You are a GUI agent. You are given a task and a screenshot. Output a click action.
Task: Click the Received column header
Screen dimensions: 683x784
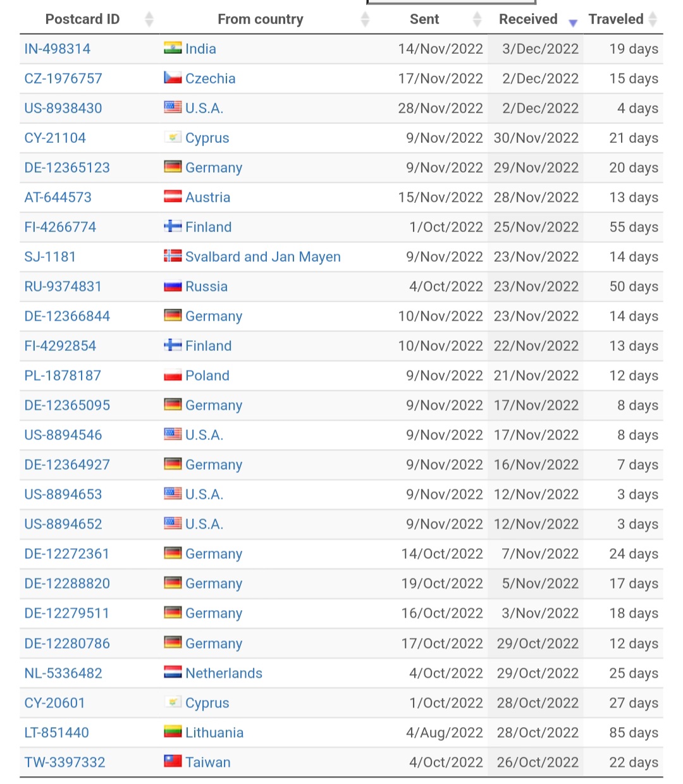pyautogui.click(x=528, y=20)
